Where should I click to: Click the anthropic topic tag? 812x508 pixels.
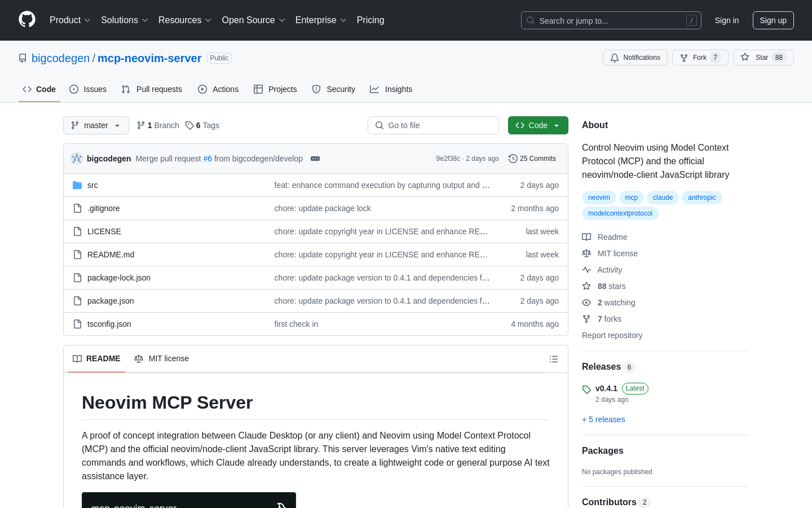[702, 198]
